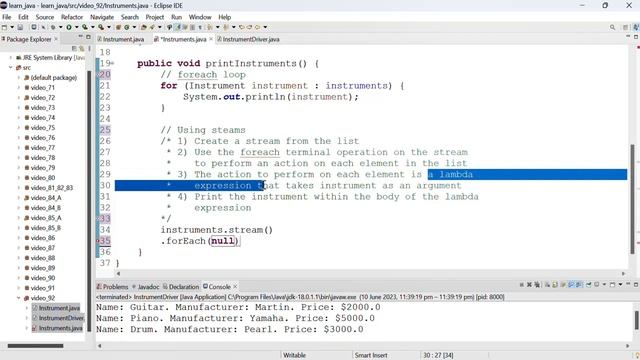Expand the video_91 package node
Screen dimensions: 640x360
(x=19, y=288)
